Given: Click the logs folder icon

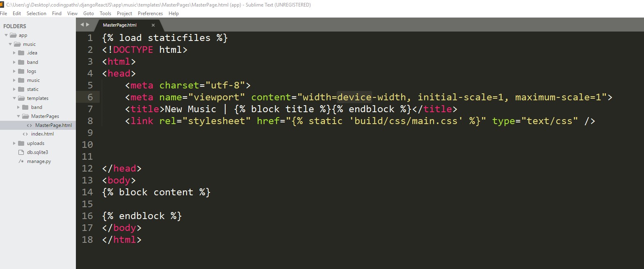Looking at the screenshot, I should pos(21,71).
